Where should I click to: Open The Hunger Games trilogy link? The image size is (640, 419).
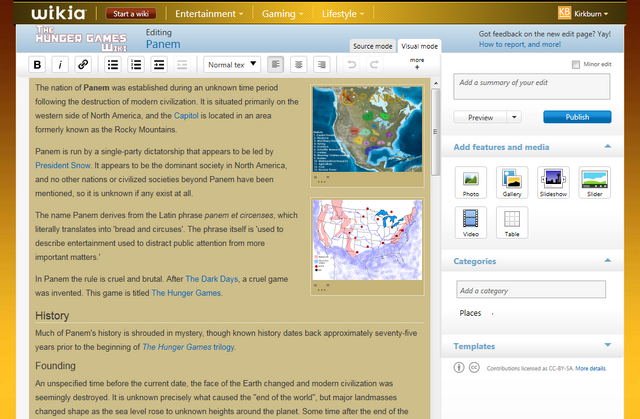pos(188,347)
